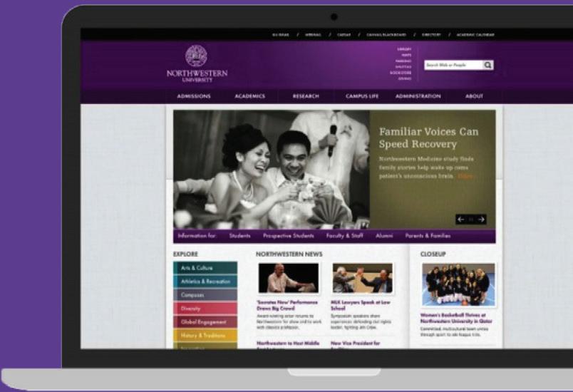Click the Library quick link

pyautogui.click(x=404, y=49)
